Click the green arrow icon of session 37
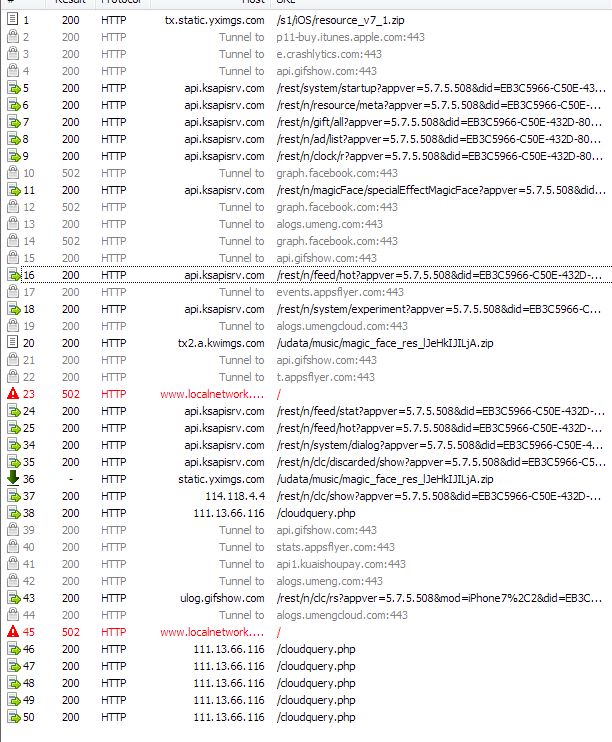The width and height of the screenshot is (612, 742). [x=14, y=496]
